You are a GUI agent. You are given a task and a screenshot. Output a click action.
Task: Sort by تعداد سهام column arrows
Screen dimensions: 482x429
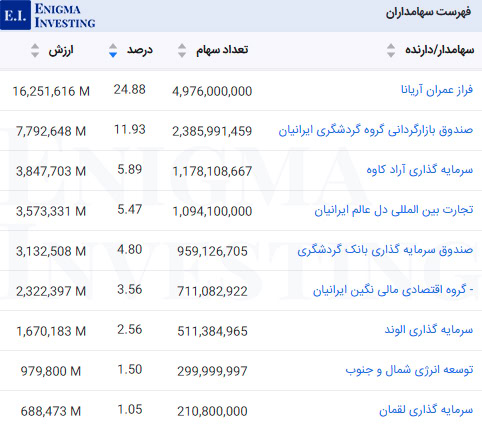182,50
